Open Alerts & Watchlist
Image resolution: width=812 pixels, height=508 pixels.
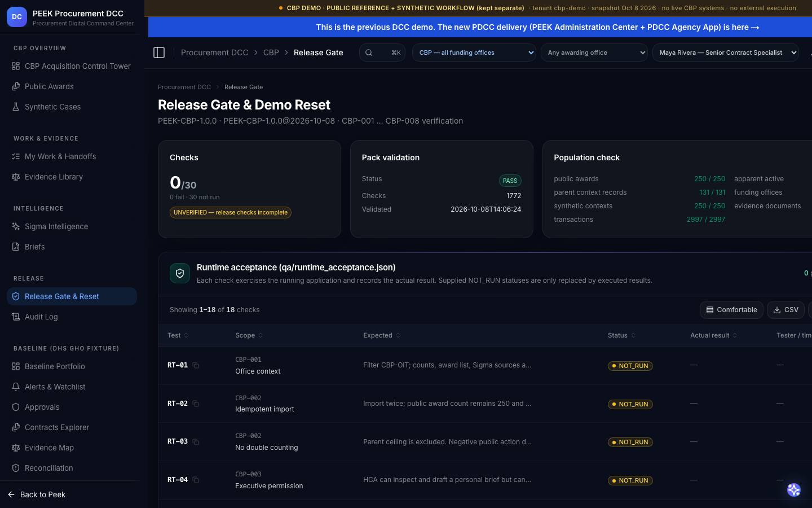point(72,387)
